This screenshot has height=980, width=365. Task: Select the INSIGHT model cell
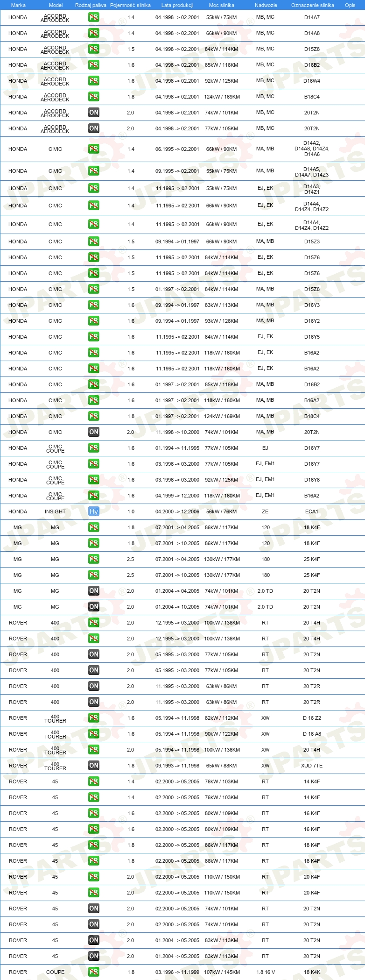55,511
